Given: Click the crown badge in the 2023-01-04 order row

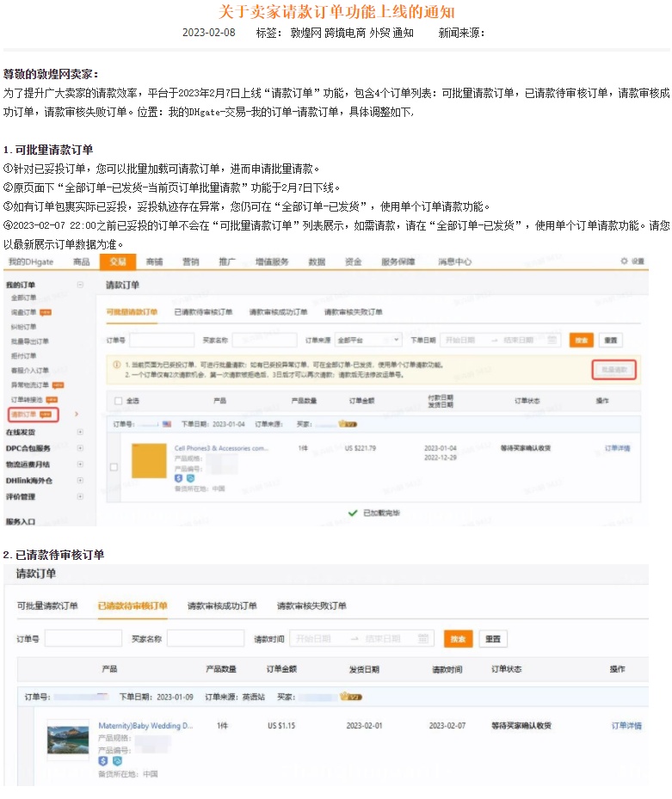Looking at the screenshot, I should (348, 423).
